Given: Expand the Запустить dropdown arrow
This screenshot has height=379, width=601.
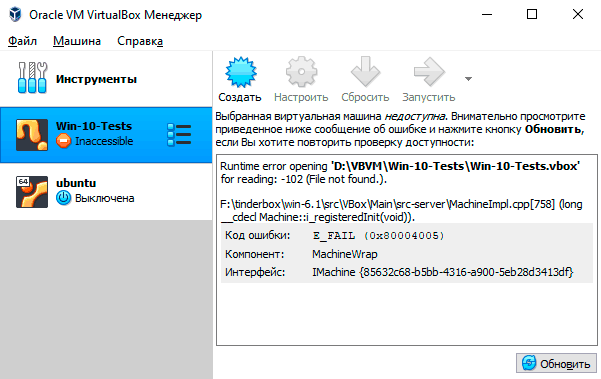Looking at the screenshot, I should click(468, 79).
